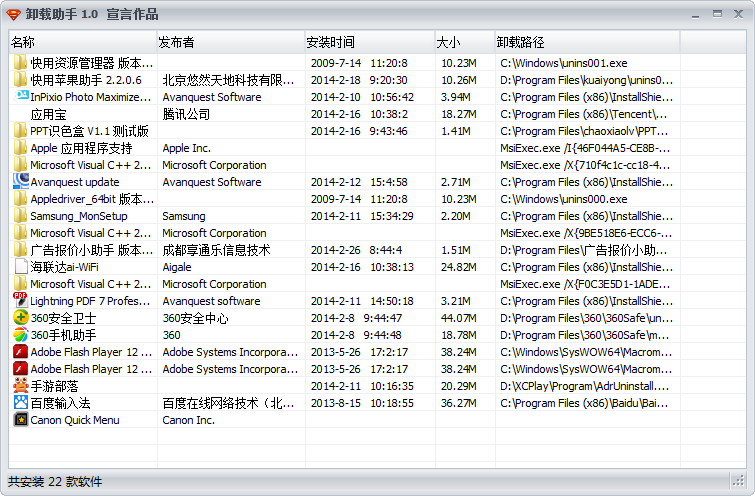755x496 pixels.
Task: Select the 360手机助手 entry name
Action: pyautogui.click(x=63, y=335)
